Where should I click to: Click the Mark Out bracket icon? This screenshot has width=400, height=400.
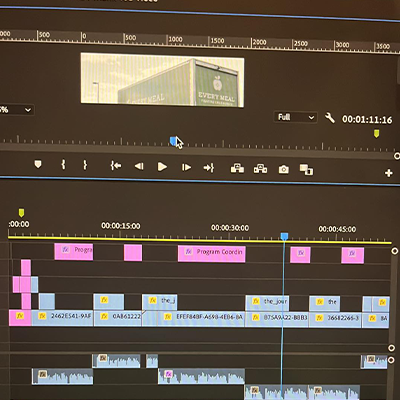(x=85, y=165)
